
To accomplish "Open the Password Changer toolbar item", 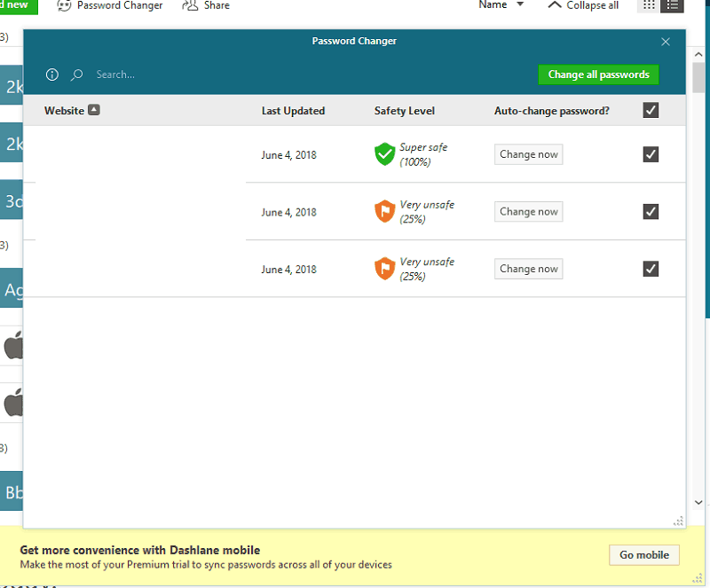I will [x=109, y=5].
